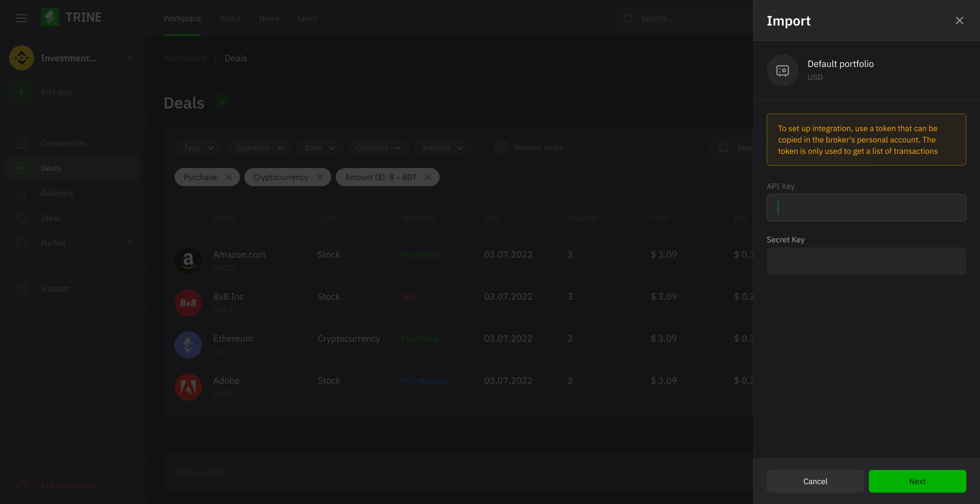The image size is (980, 504).
Task: Open the Currency filter dropdown
Action: click(x=378, y=148)
